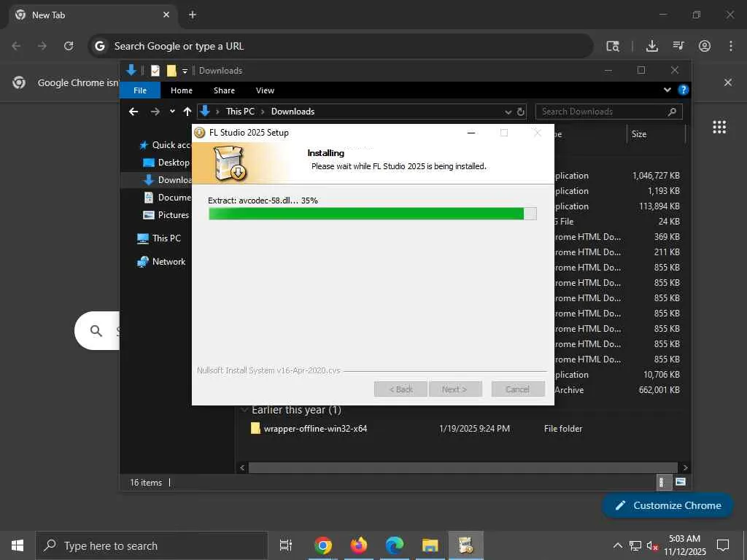This screenshot has width=747, height=560.
Task: Open the Home ribbon tab
Action: pos(182,90)
